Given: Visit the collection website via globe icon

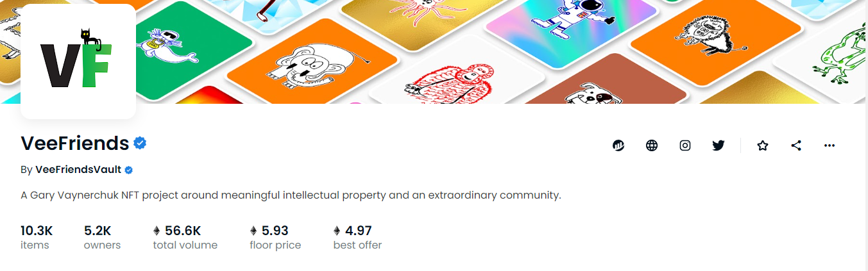Looking at the screenshot, I should coord(652,145).
